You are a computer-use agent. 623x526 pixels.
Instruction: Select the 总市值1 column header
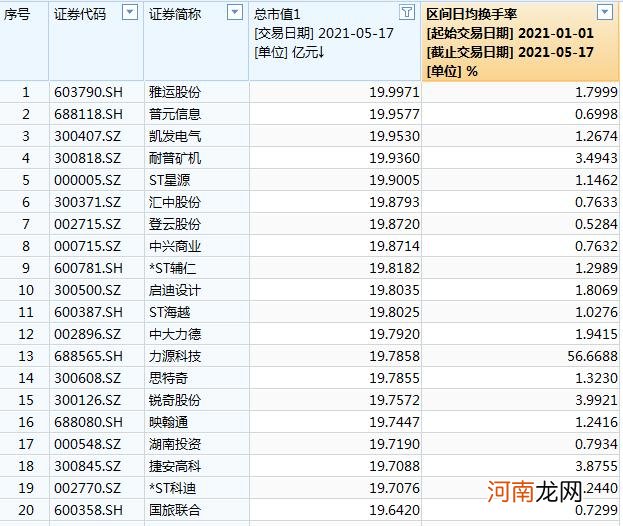tap(335, 41)
